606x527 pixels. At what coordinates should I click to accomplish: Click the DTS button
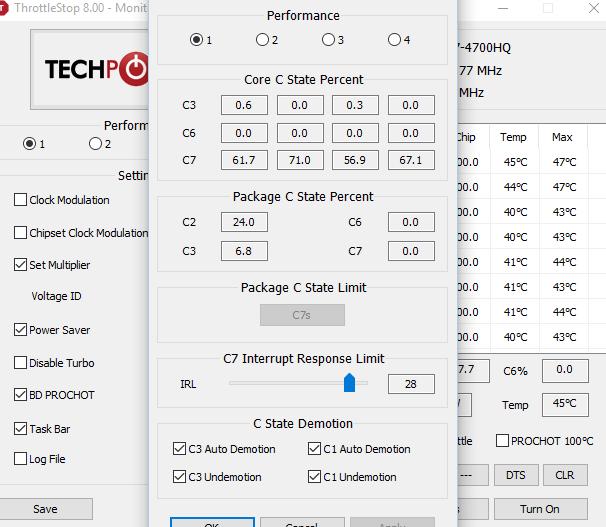click(516, 475)
